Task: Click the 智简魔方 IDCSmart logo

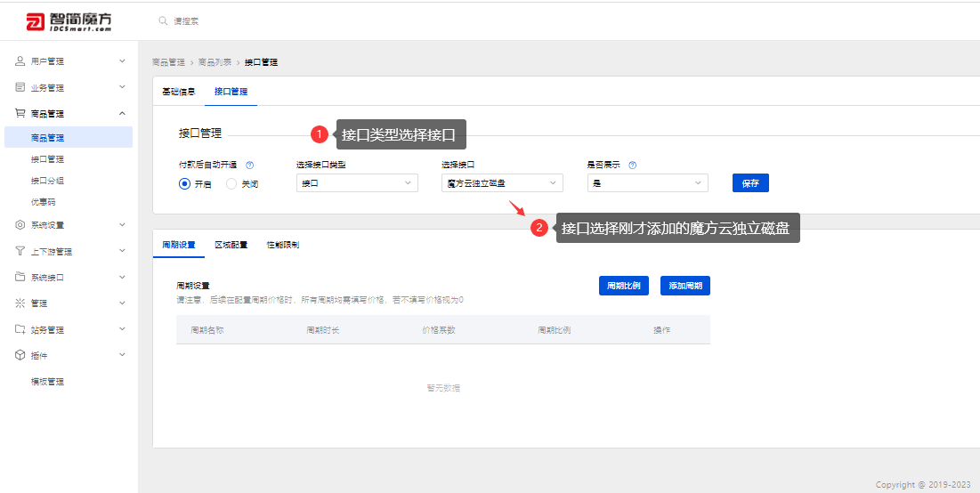Action: 69,21
